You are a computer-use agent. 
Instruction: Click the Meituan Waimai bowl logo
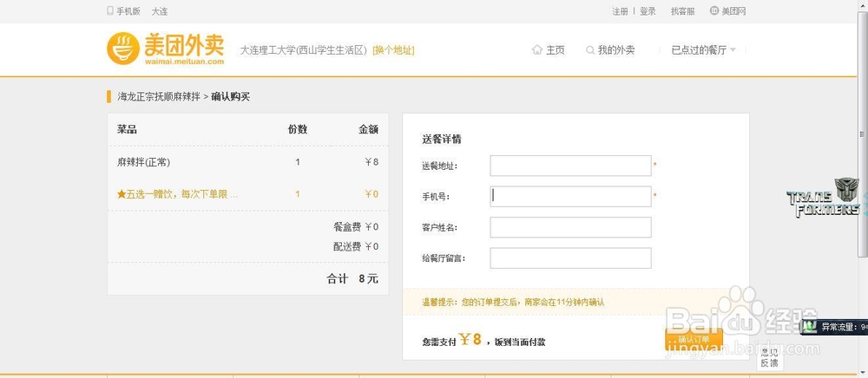122,49
